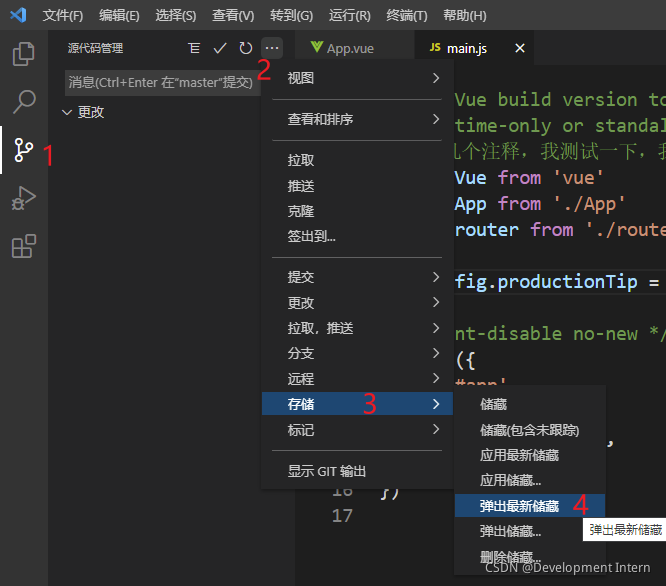The image size is (666, 586).
Task: Select 应用储藏... option
Action: (x=530, y=480)
